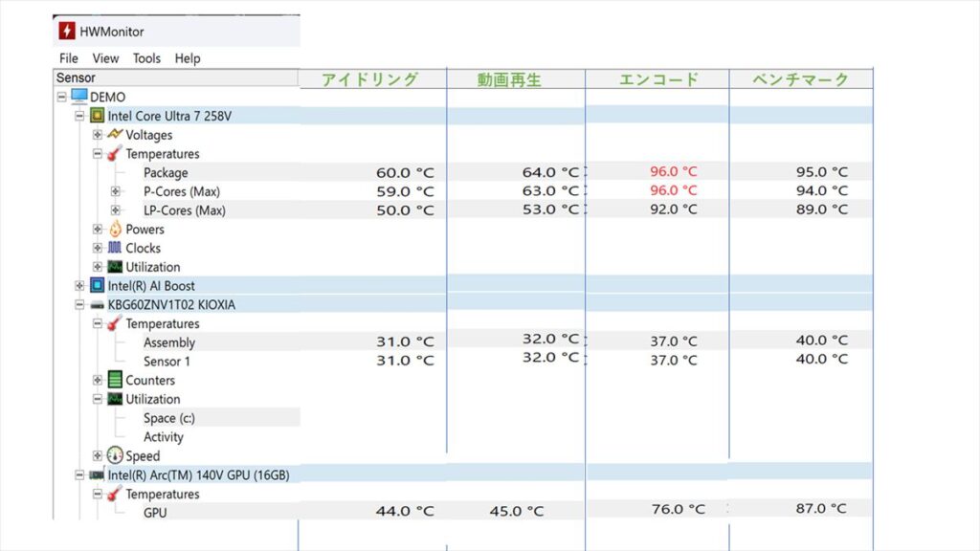
Task: Open the Tools menu
Action: pos(146,58)
